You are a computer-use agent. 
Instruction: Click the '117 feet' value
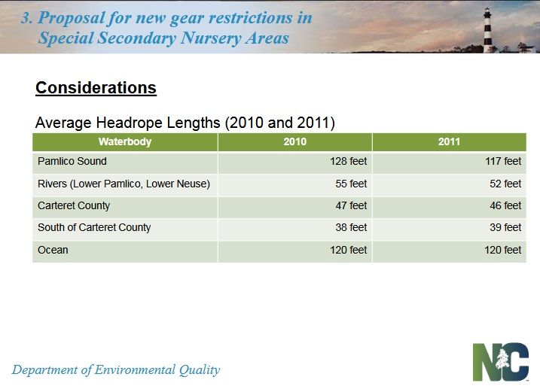[503, 162]
